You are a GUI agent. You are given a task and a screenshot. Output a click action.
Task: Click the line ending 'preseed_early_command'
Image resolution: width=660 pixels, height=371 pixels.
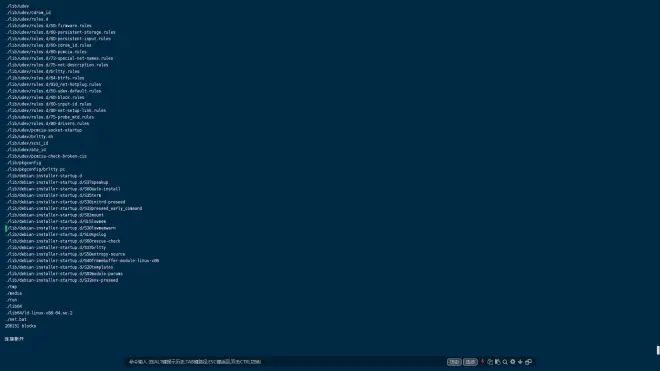[x=74, y=208]
